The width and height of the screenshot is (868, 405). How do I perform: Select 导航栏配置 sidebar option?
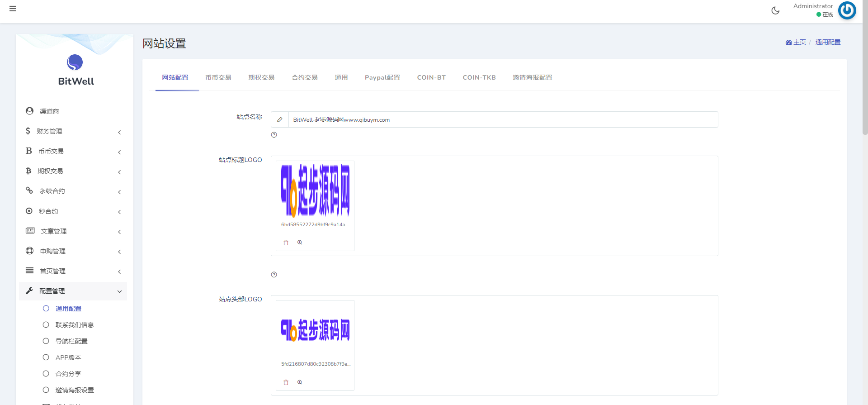tap(71, 341)
